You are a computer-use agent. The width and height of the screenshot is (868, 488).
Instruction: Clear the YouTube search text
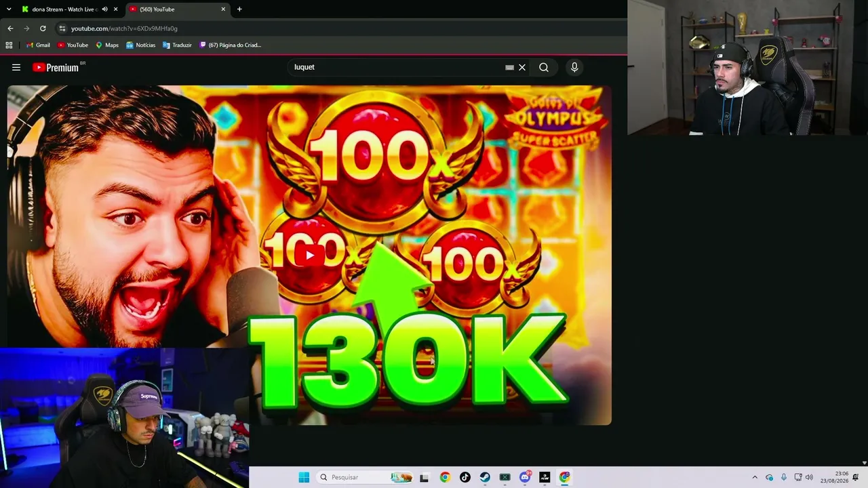click(x=522, y=67)
